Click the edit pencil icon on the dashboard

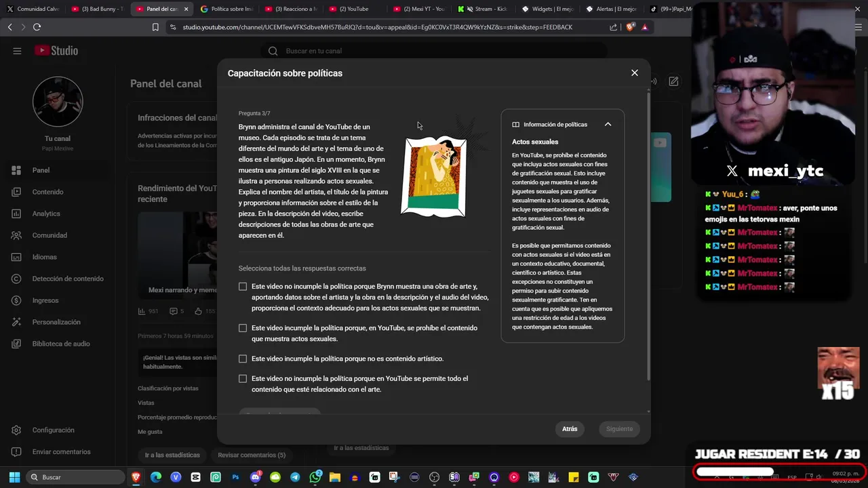673,81
